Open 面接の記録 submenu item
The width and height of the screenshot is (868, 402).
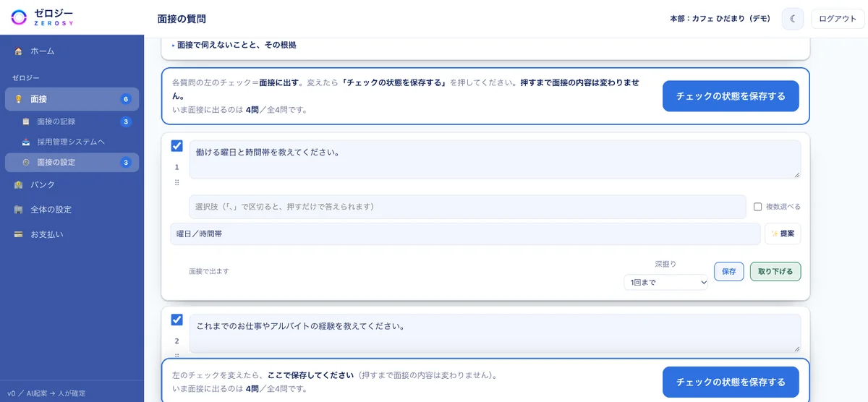(72, 121)
